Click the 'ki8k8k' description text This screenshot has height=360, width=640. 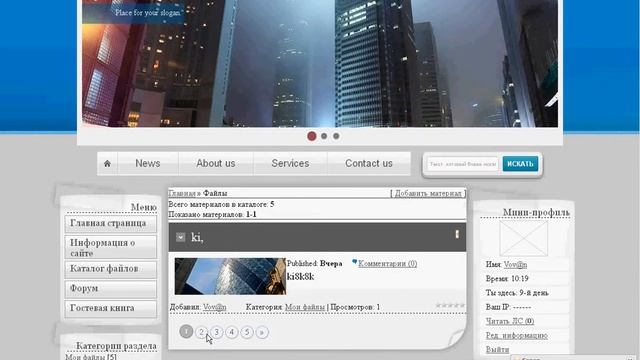point(300,277)
